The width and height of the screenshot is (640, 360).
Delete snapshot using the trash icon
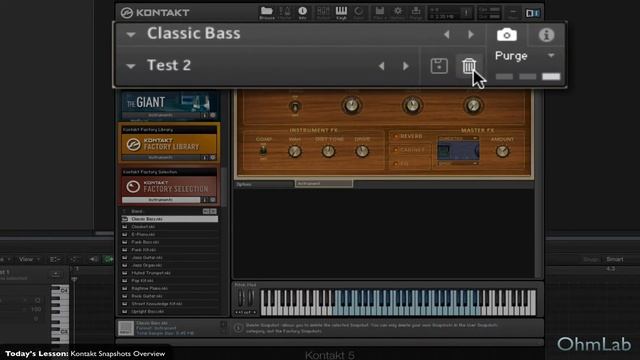[x=469, y=66]
